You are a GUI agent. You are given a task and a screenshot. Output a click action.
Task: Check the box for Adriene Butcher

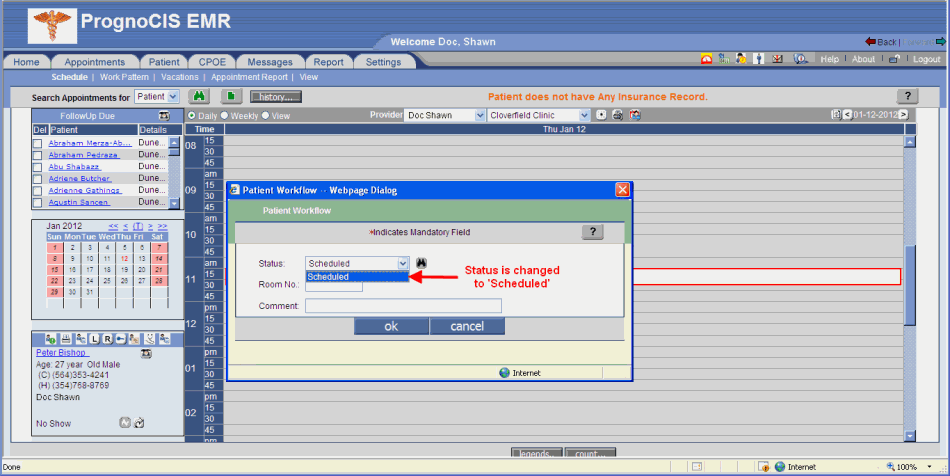pyautogui.click(x=38, y=179)
